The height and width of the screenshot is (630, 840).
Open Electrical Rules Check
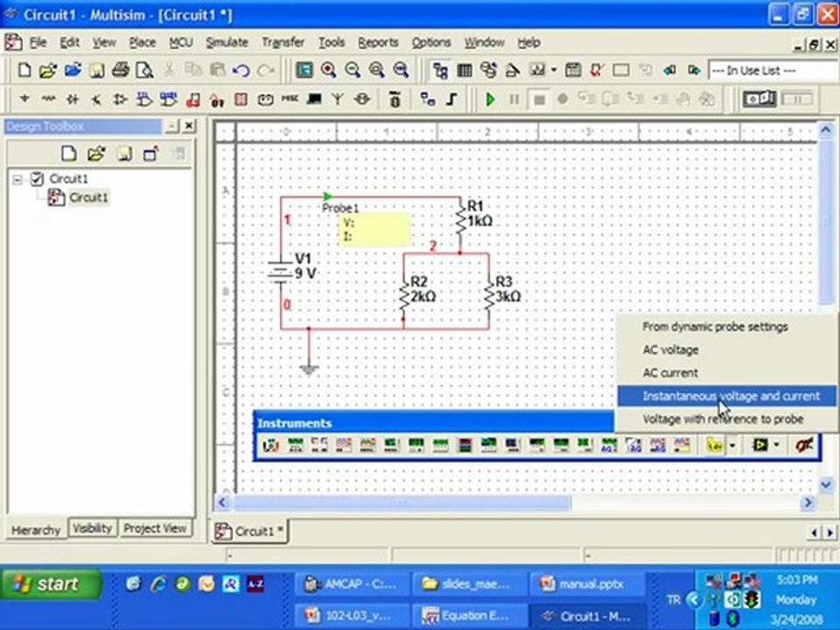[x=597, y=70]
